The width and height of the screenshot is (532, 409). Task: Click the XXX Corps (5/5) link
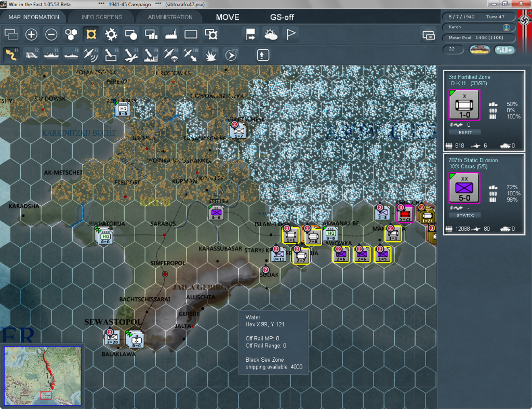coord(469,167)
